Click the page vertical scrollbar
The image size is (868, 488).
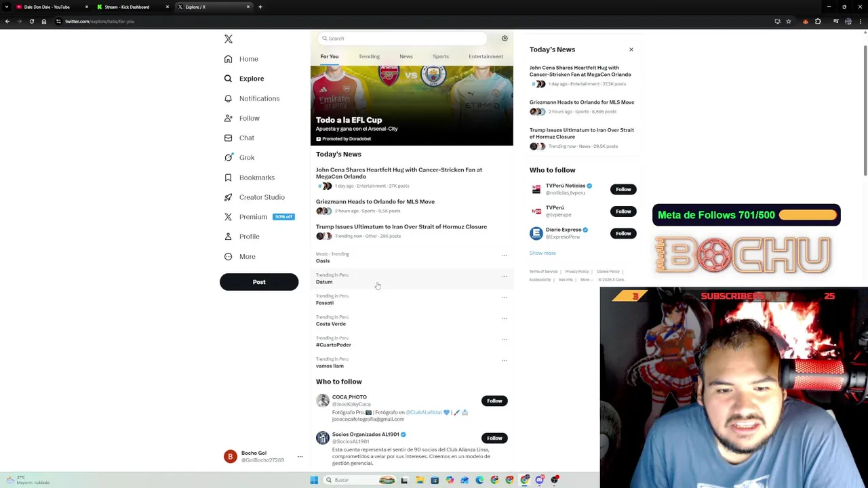tap(866, 112)
